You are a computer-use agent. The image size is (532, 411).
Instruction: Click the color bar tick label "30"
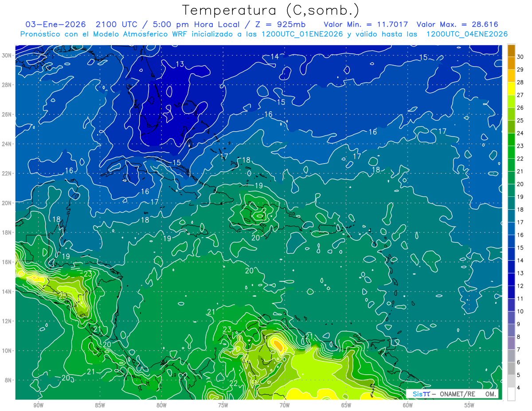(x=520, y=56)
